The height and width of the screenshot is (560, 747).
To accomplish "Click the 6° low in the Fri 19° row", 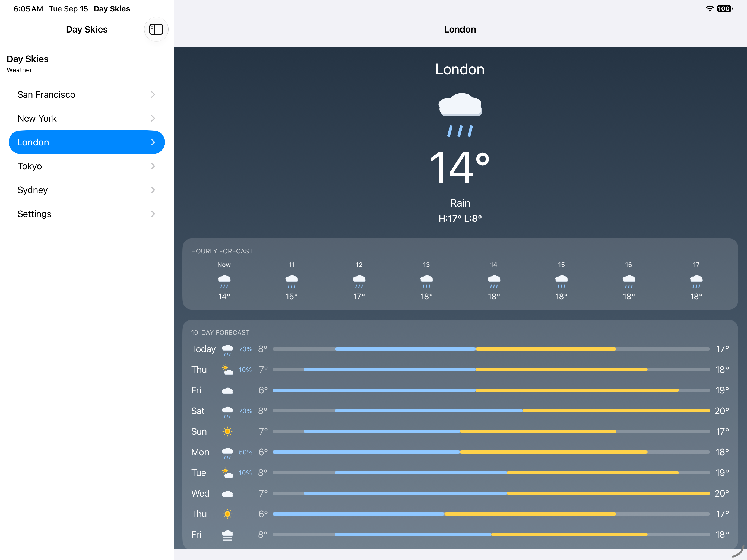I will click(263, 390).
